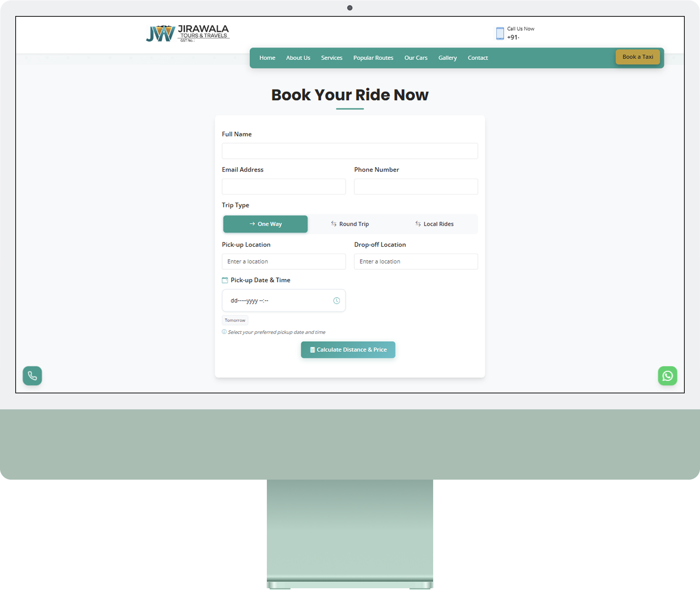Click the Pick-up Location field

coord(284,261)
